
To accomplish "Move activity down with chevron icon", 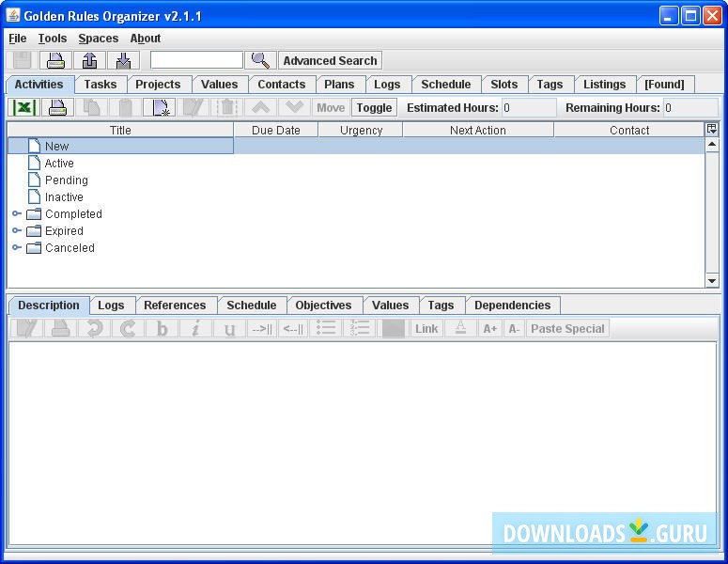I will [x=295, y=108].
